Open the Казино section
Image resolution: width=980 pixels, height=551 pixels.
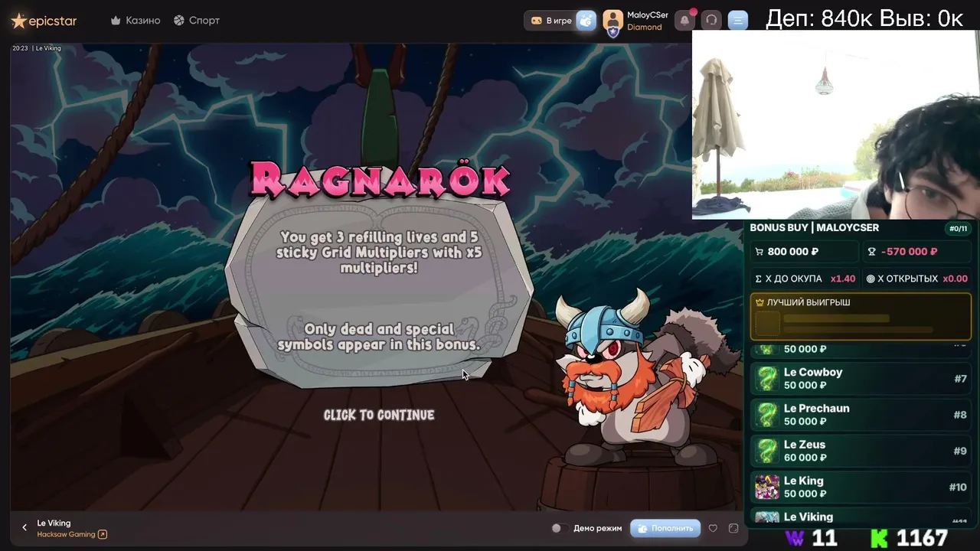pyautogui.click(x=136, y=21)
